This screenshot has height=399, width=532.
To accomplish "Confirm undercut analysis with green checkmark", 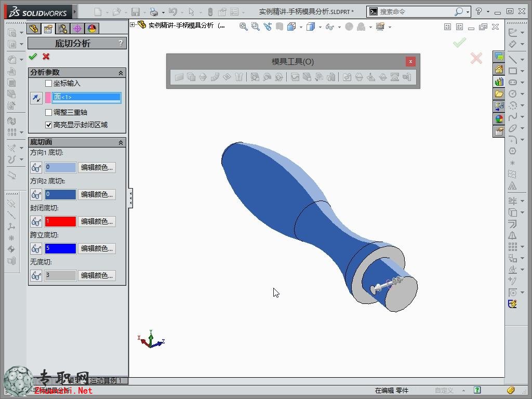I will click(x=33, y=57).
